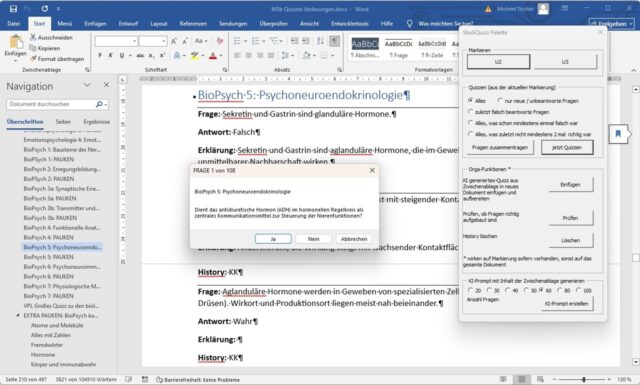The height and width of the screenshot is (385, 640).
Task: Apply red font color swatch
Action: (x=213, y=56)
